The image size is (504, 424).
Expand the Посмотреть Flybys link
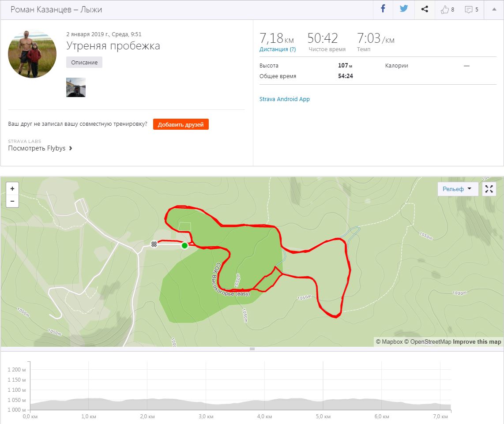point(40,148)
